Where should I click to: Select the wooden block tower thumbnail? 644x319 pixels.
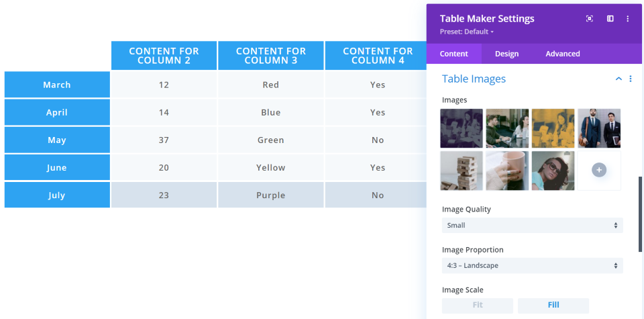[x=462, y=171]
